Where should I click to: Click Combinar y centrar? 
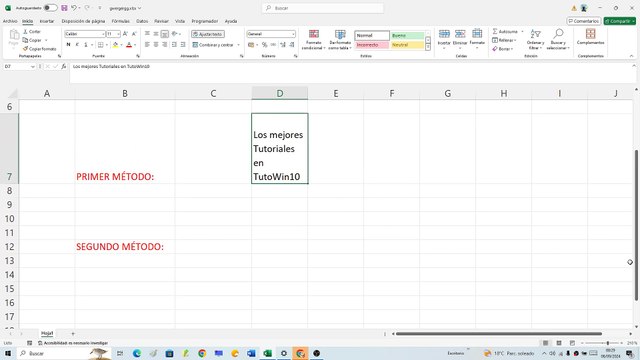(213, 44)
